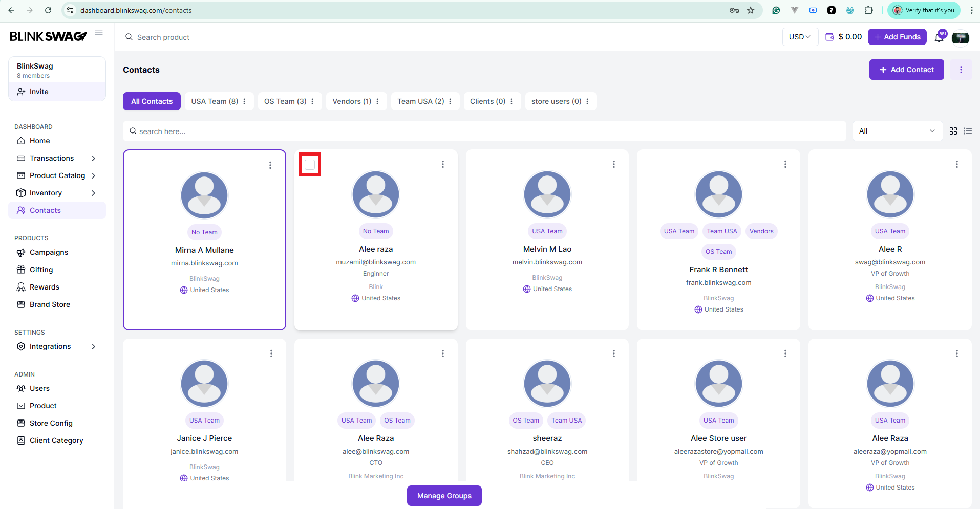
Task: Open the USD currency dropdown
Action: pos(800,37)
